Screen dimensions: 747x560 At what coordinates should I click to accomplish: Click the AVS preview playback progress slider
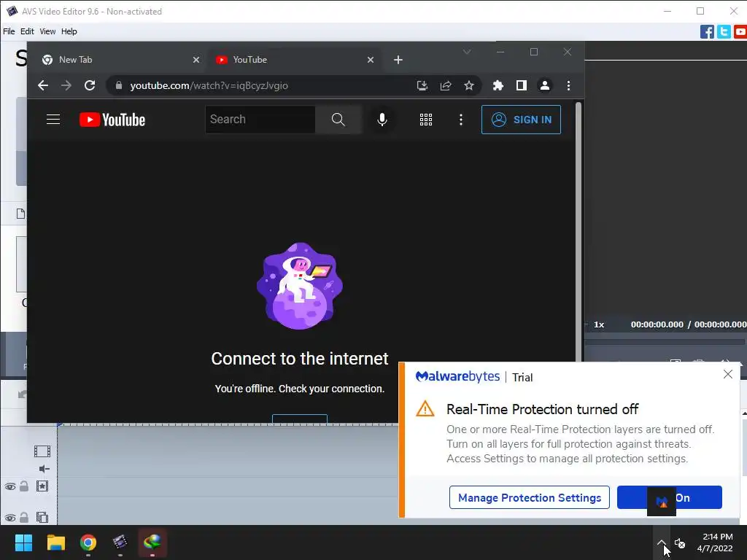point(665,341)
